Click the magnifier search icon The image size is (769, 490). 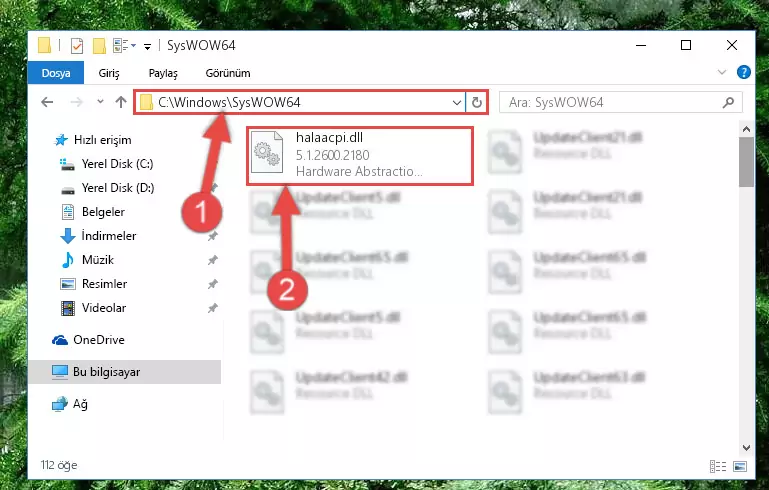(728, 102)
